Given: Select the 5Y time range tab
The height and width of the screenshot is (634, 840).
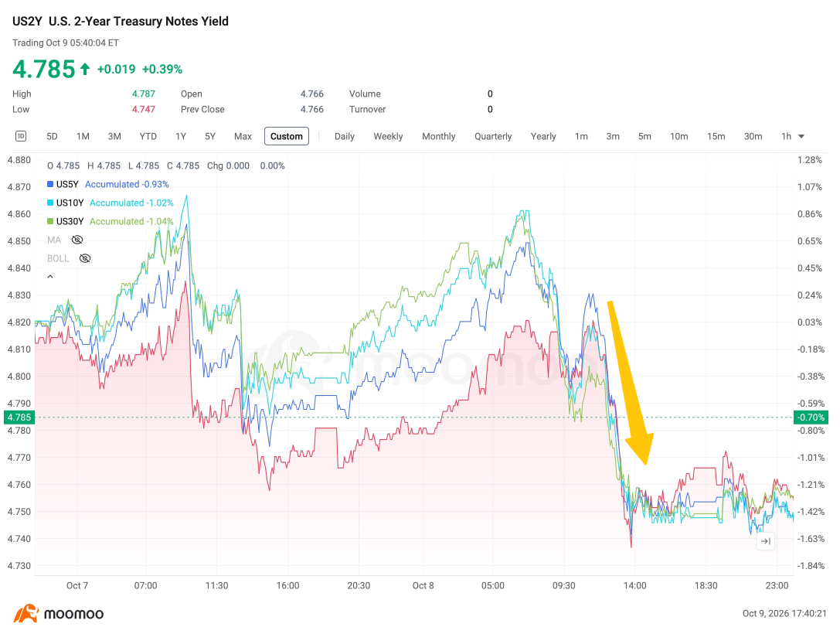Looking at the screenshot, I should pyautogui.click(x=210, y=136).
